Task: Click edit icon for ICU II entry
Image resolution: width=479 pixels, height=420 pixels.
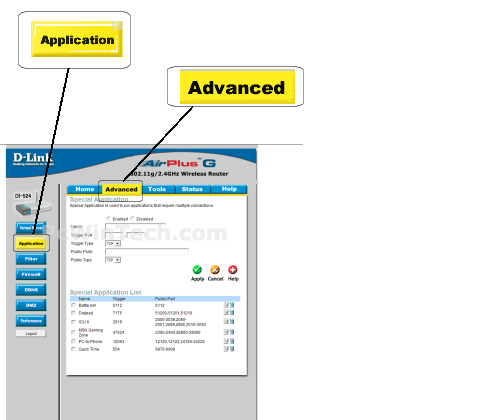Action: (x=226, y=321)
